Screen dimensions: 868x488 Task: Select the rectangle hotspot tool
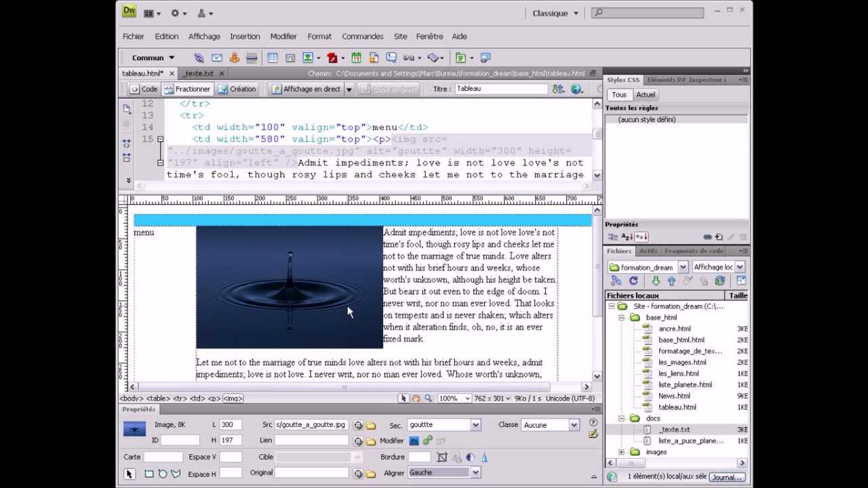(x=149, y=474)
